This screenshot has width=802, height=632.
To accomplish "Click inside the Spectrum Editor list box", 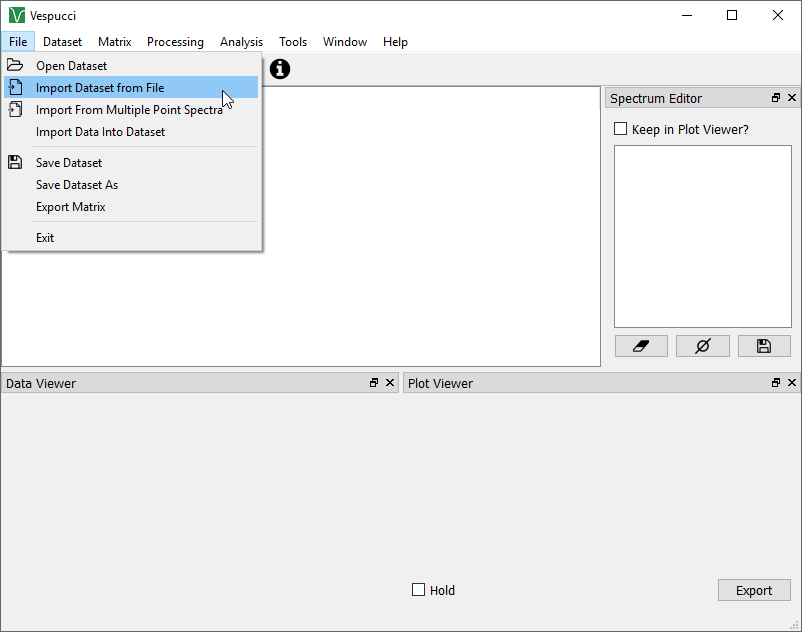I will click(x=703, y=236).
